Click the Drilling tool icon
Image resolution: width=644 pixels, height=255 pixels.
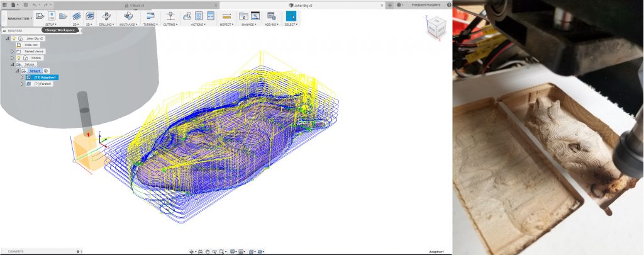pos(106,16)
